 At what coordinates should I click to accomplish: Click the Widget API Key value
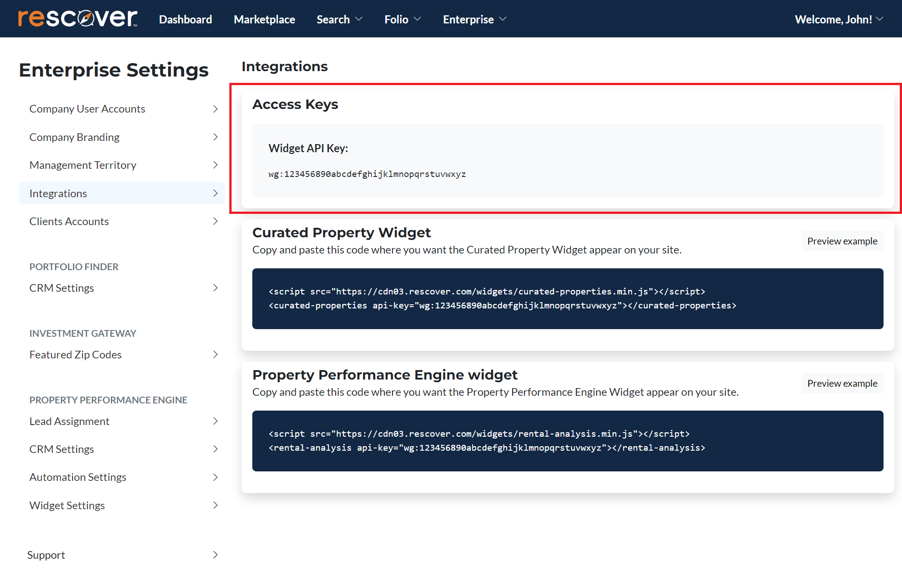(x=367, y=174)
